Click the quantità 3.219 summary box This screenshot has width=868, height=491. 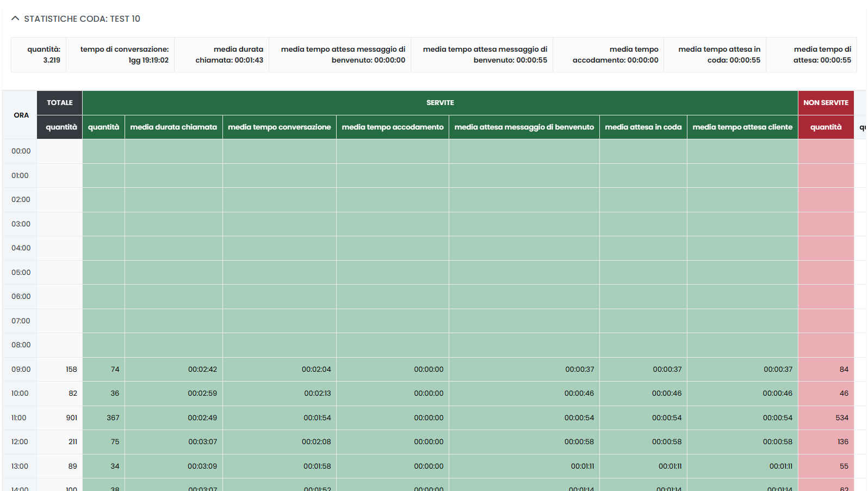[39, 54]
